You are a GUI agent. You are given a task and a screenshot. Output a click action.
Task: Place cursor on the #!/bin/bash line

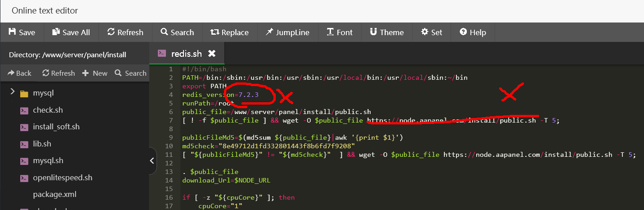click(x=204, y=69)
